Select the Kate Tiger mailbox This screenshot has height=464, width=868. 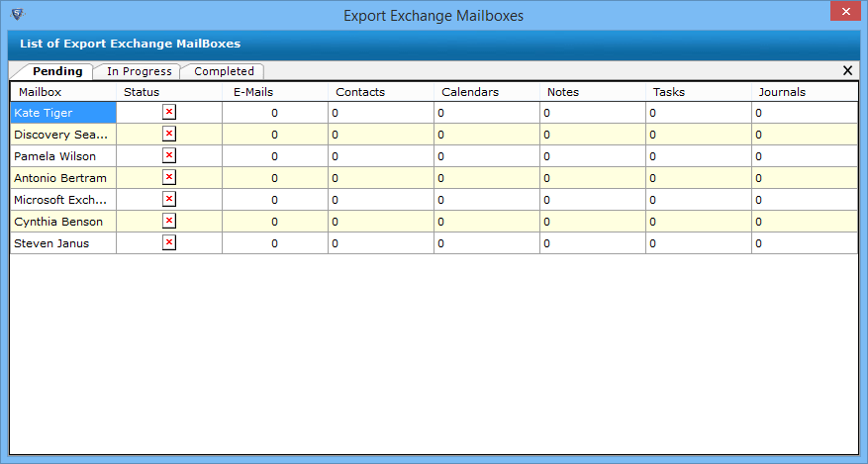click(x=63, y=113)
